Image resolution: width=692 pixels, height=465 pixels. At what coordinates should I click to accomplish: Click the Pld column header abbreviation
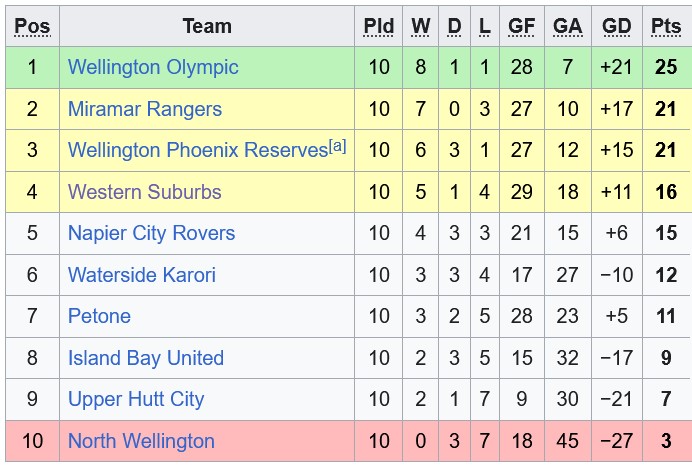pyautogui.click(x=379, y=26)
